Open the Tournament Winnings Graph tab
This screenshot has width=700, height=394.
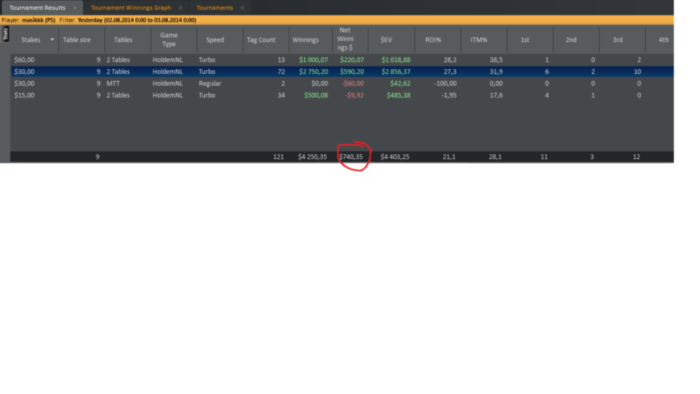click(131, 8)
